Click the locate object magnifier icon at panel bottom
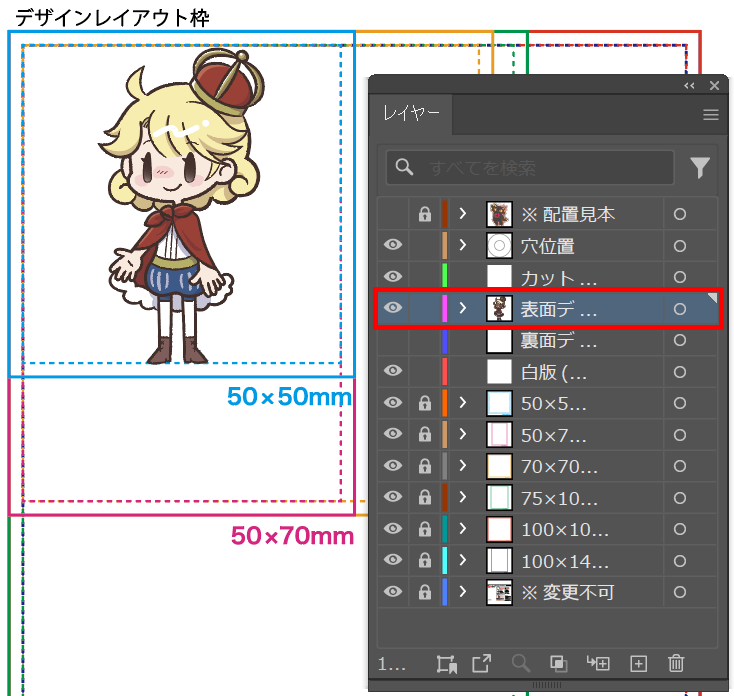The image size is (734, 696). [x=520, y=663]
